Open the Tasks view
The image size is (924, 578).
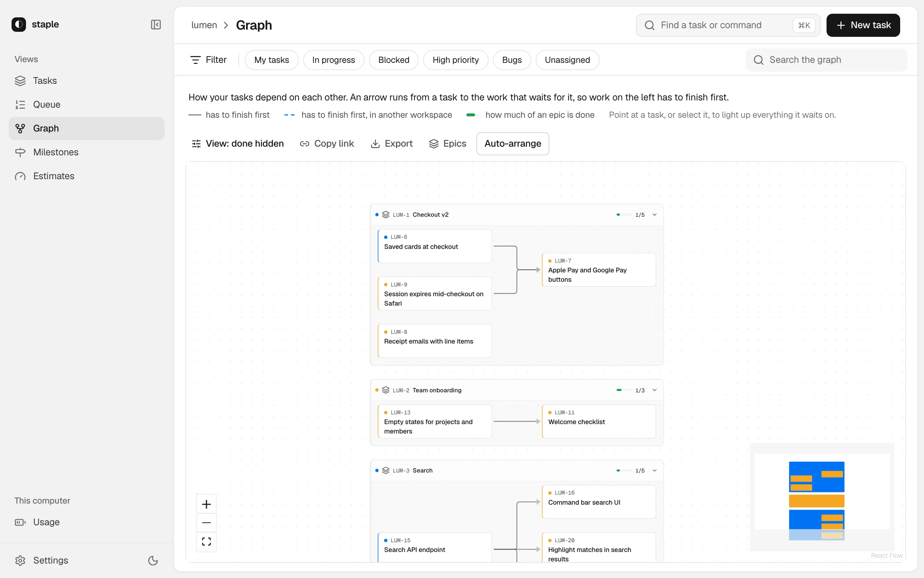87,81
